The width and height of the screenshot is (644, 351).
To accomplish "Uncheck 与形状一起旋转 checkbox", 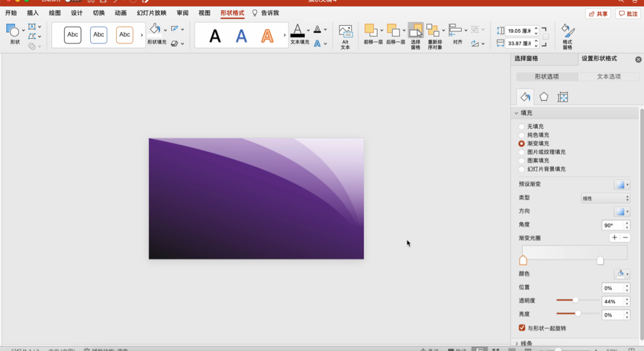I will (x=522, y=328).
